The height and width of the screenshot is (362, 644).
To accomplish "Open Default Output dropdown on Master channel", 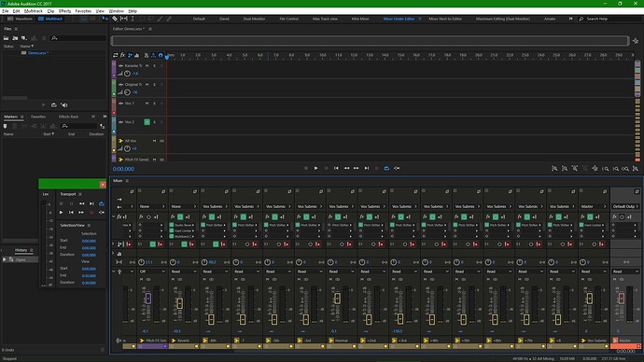I will click(625, 206).
